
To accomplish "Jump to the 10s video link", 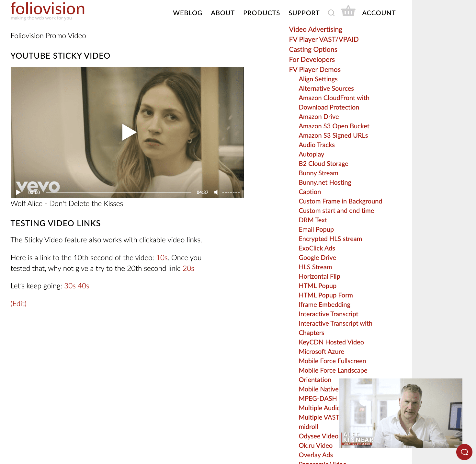I will click(162, 258).
